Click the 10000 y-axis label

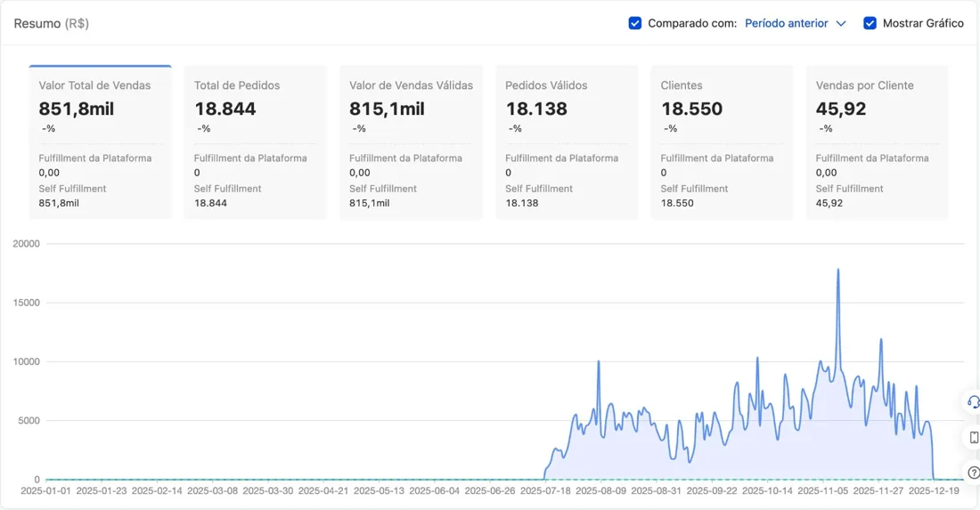[26, 362]
